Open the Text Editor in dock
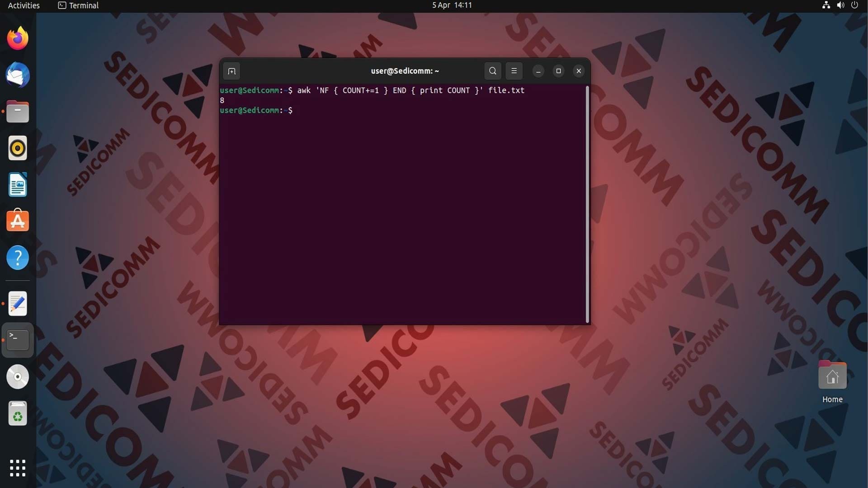 pyautogui.click(x=18, y=304)
